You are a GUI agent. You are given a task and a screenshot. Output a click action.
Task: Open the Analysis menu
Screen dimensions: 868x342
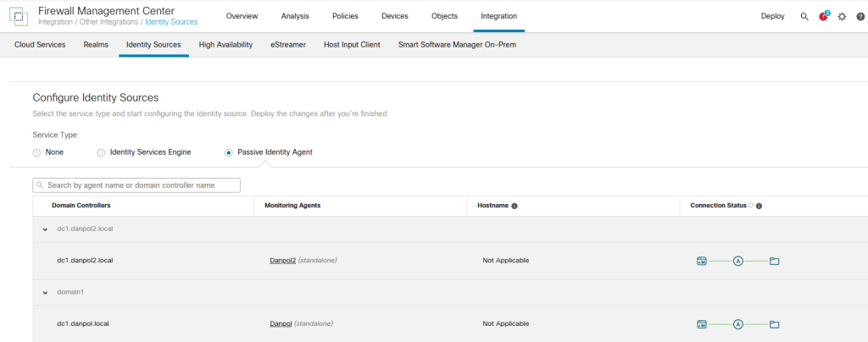[x=295, y=16]
